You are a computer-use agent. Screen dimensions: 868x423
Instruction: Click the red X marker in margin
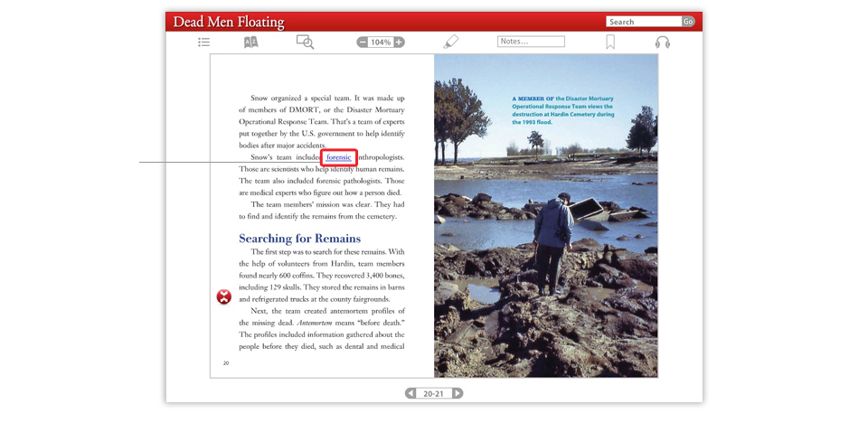click(224, 297)
